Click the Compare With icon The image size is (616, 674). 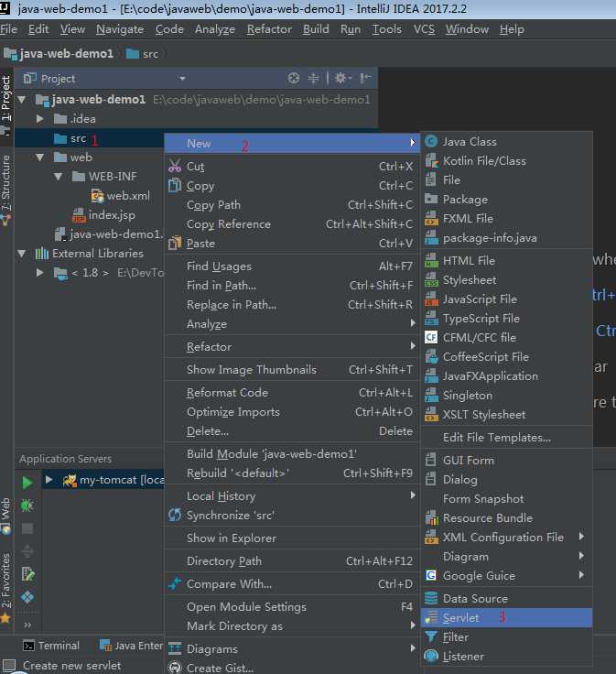pyautogui.click(x=175, y=583)
